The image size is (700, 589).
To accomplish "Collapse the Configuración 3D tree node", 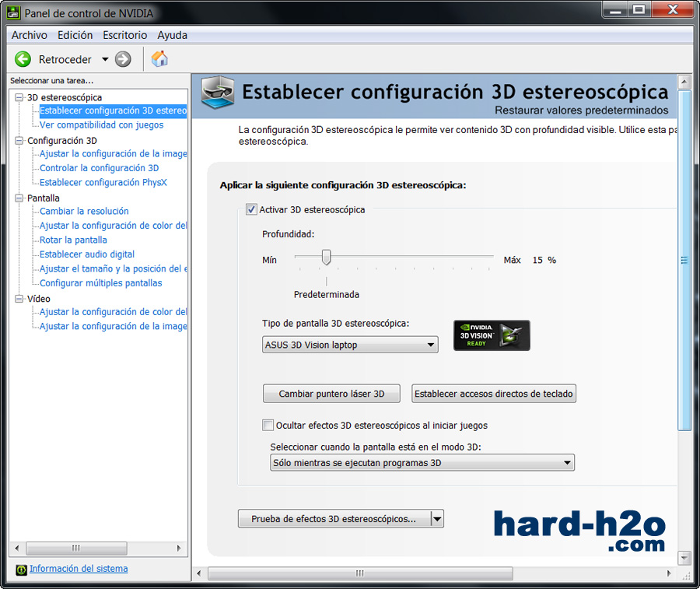I will tap(19, 141).
